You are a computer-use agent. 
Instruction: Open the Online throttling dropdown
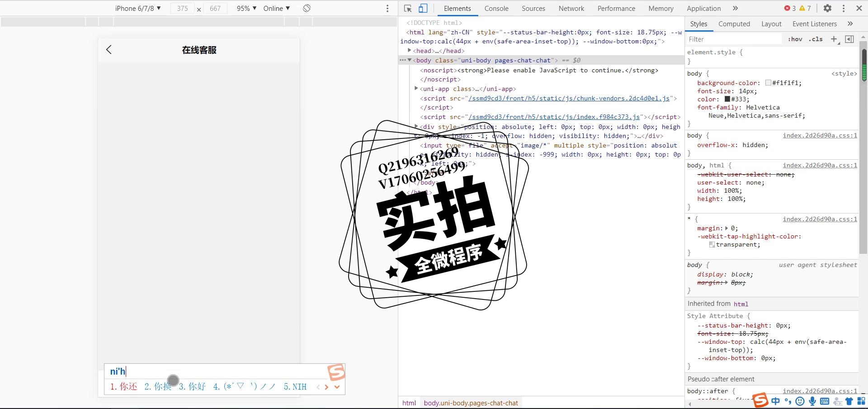coord(277,8)
